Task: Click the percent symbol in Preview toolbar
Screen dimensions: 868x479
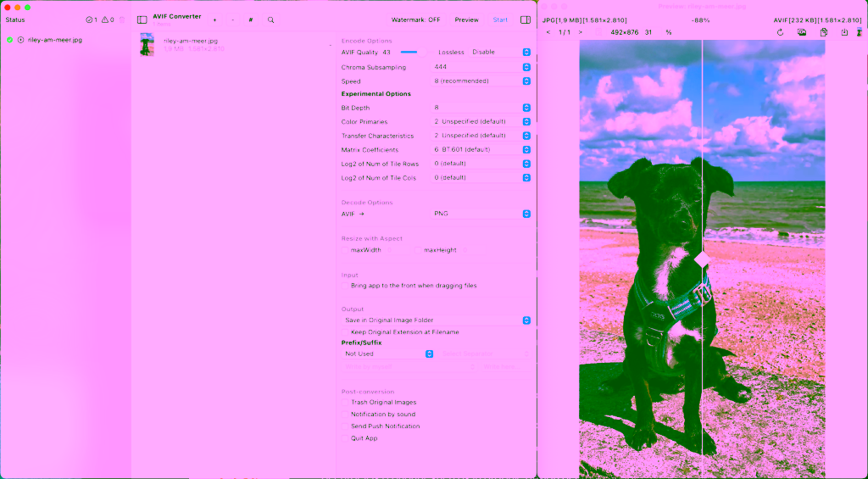Action: 669,32
